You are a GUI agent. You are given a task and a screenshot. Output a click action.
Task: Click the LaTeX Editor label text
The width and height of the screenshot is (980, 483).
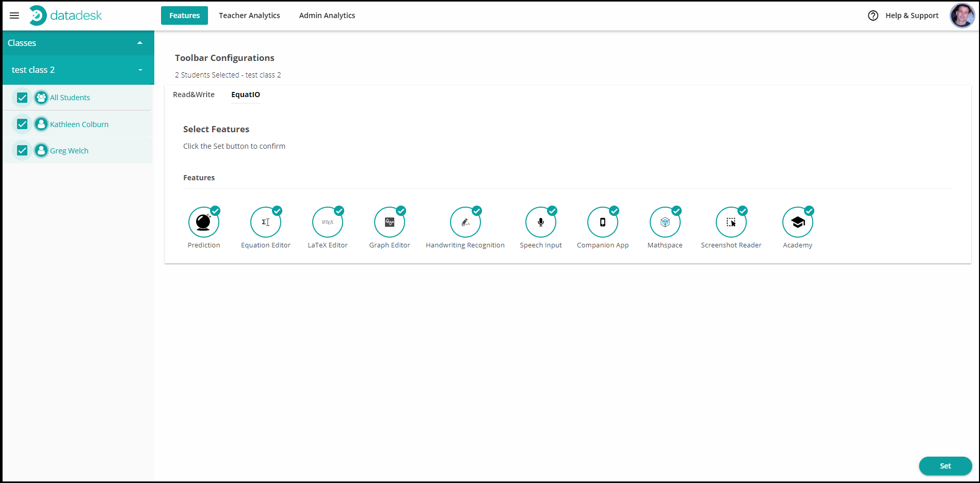click(x=328, y=245)
